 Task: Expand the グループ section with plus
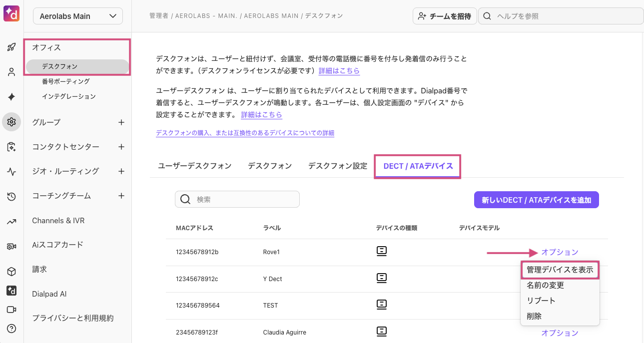(121, 122)
